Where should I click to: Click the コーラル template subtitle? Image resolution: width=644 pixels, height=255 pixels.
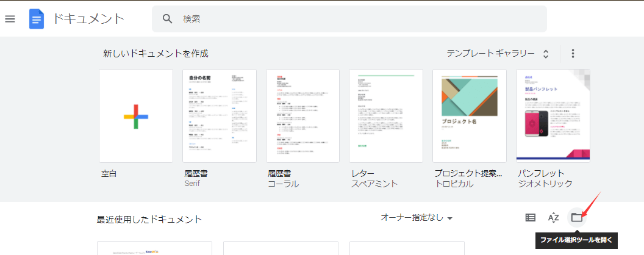coord(284,184)
